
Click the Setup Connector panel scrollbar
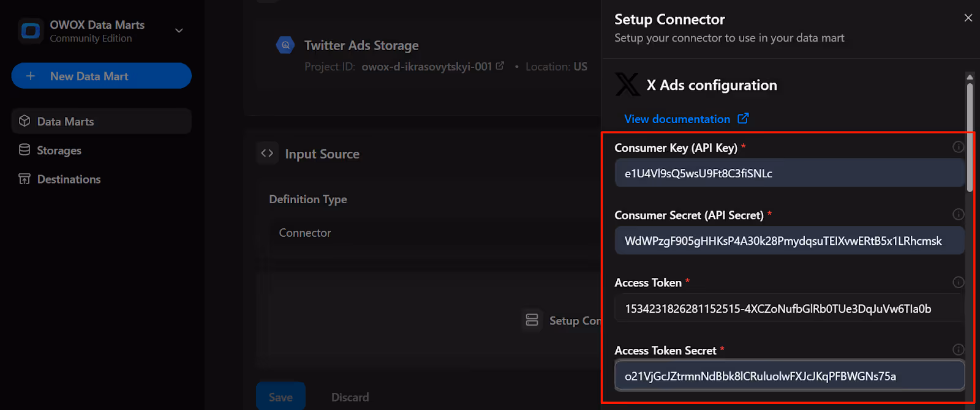pos(970,138)
